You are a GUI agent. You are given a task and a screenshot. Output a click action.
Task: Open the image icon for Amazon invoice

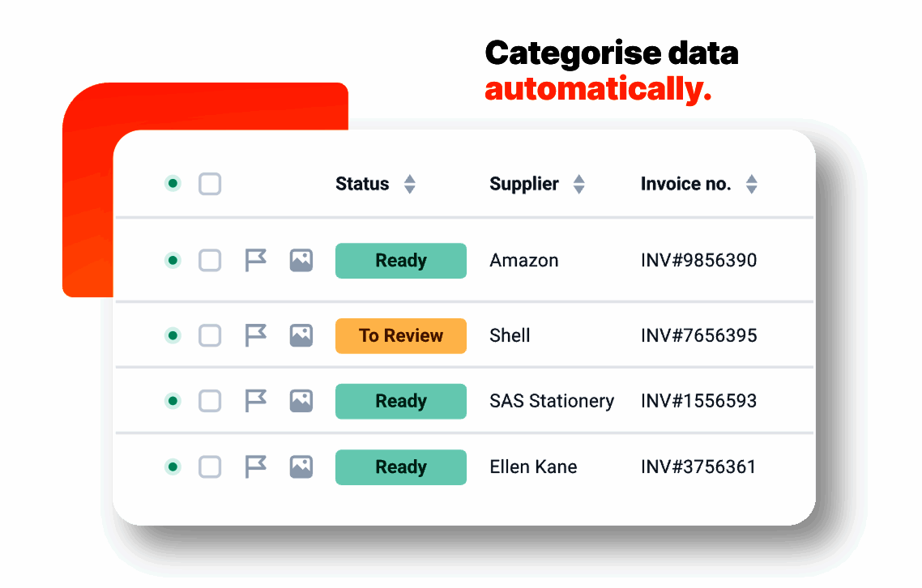(301, 260)
